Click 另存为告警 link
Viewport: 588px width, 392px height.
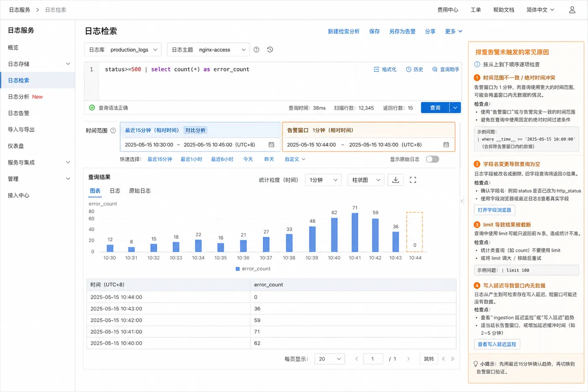coord(402,32)
